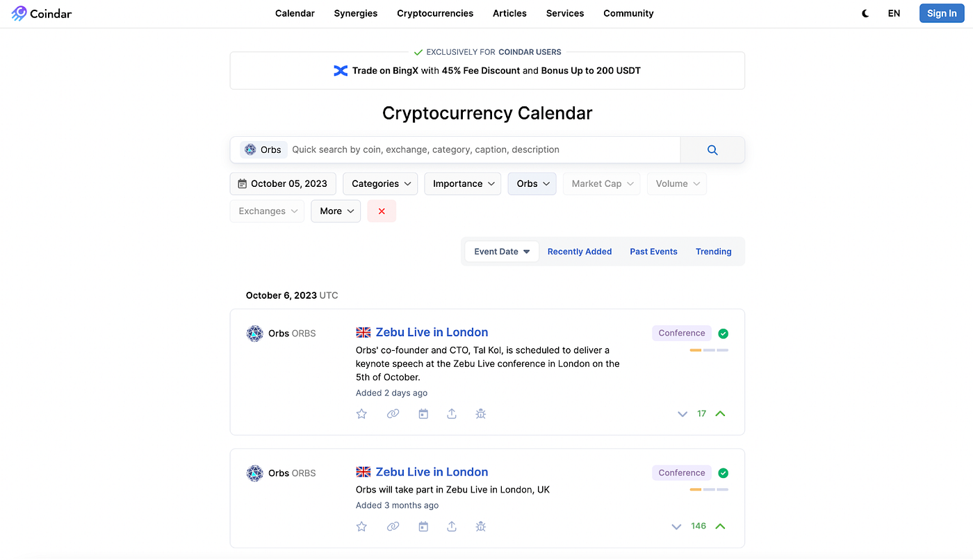Star the Zebu Live keynote event as favorite
The height and width of the screenshot is (560, 973).
(361, 413)
